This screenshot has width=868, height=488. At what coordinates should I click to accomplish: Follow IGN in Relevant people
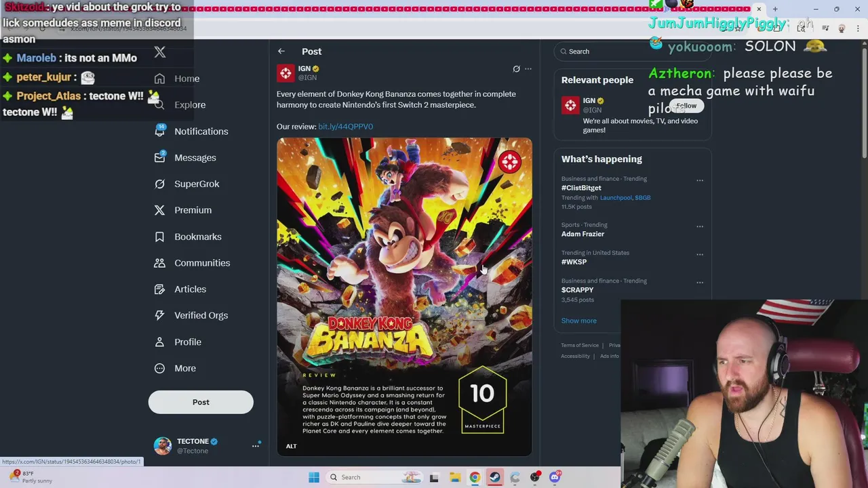(x=686, y=106)
